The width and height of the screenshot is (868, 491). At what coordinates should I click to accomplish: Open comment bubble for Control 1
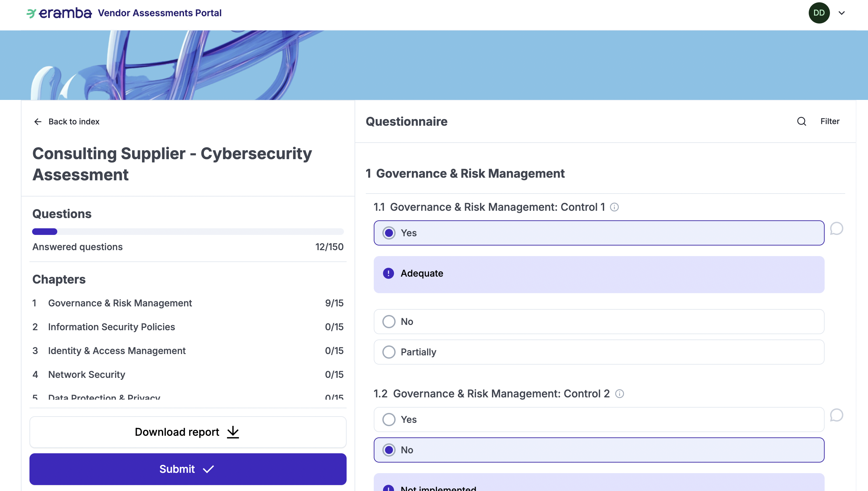pos(836,229)
